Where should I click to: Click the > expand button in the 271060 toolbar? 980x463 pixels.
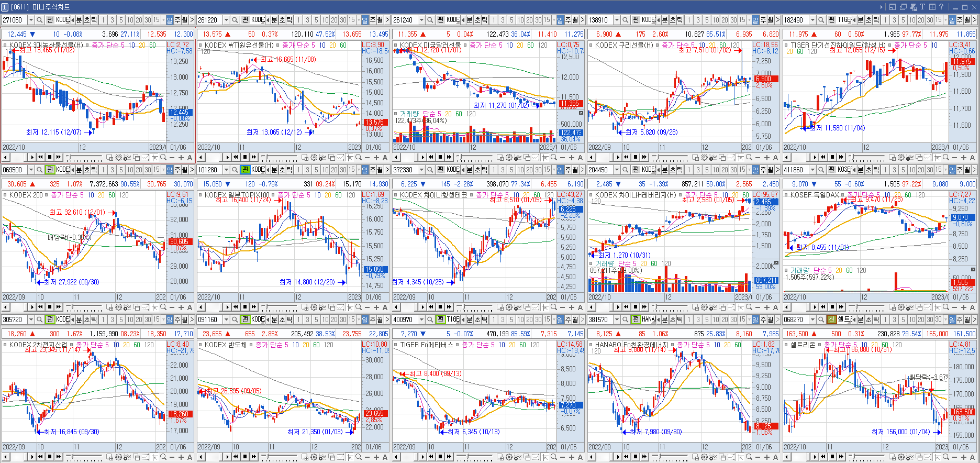click(x=192, y=20)
